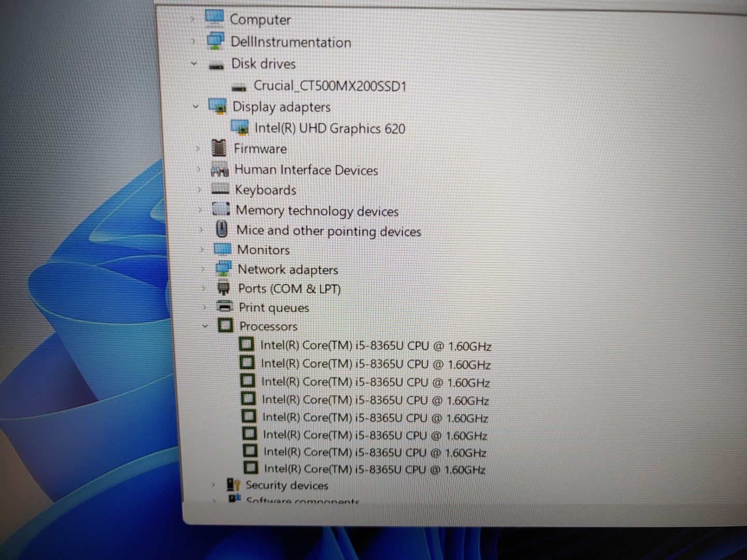747x560 pixels.
Task: Select the Monitors label
Action: click(x=264, y=250)
